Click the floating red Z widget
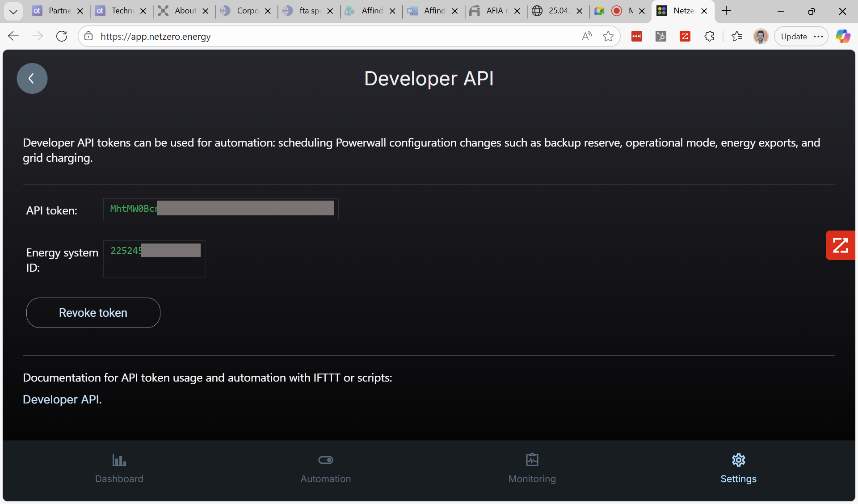The height and width of the screenshot is (504, 858). pos(841,245)
